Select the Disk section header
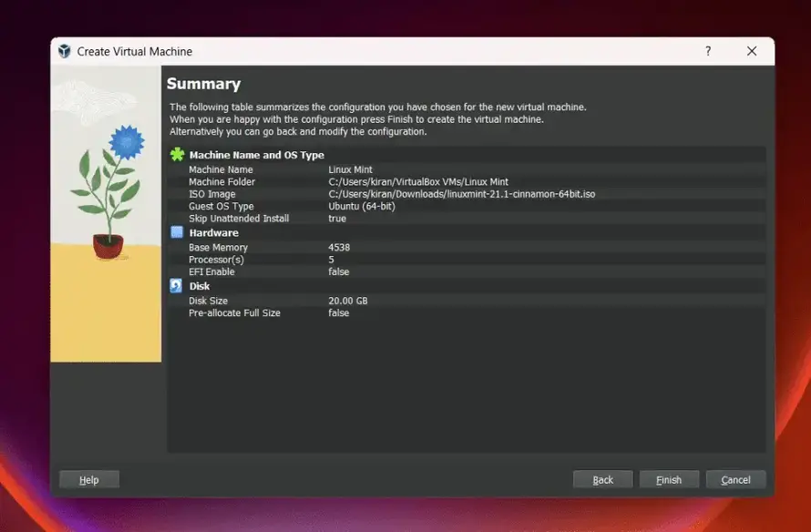The image size is (811, 532). (200, 286)
